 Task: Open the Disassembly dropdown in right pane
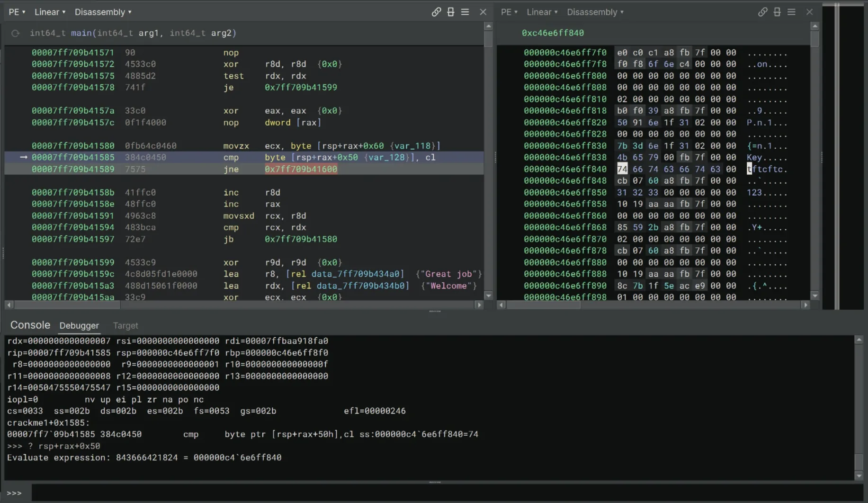point(595,12)
